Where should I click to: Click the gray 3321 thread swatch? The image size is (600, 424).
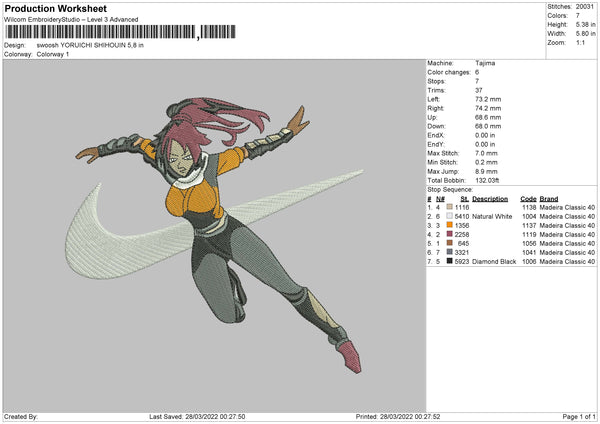click(449, 253)
